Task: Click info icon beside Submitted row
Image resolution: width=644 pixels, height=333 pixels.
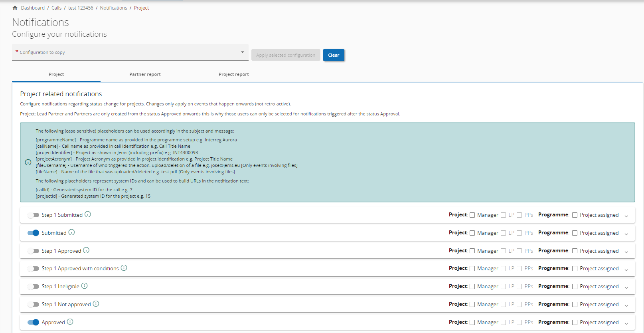Action: pos(71,232)
